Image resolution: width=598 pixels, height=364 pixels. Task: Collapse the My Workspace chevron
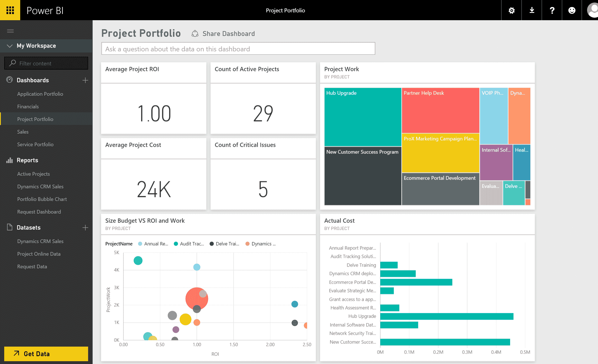10,46
